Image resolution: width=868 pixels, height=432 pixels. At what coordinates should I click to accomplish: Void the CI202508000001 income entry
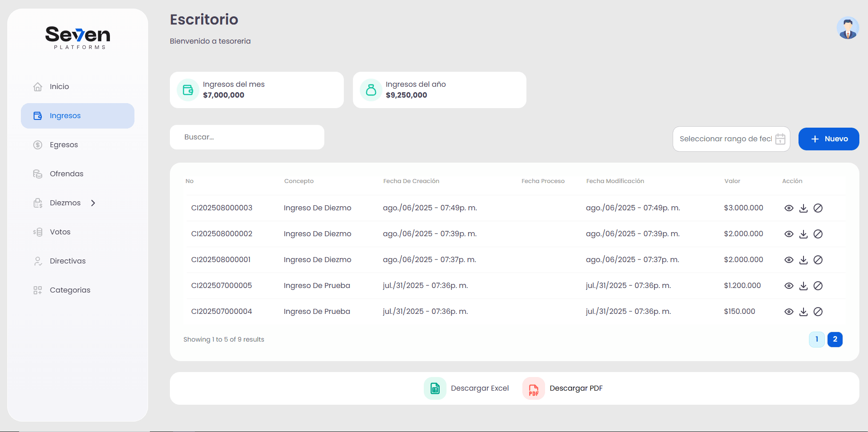[818, 260]
